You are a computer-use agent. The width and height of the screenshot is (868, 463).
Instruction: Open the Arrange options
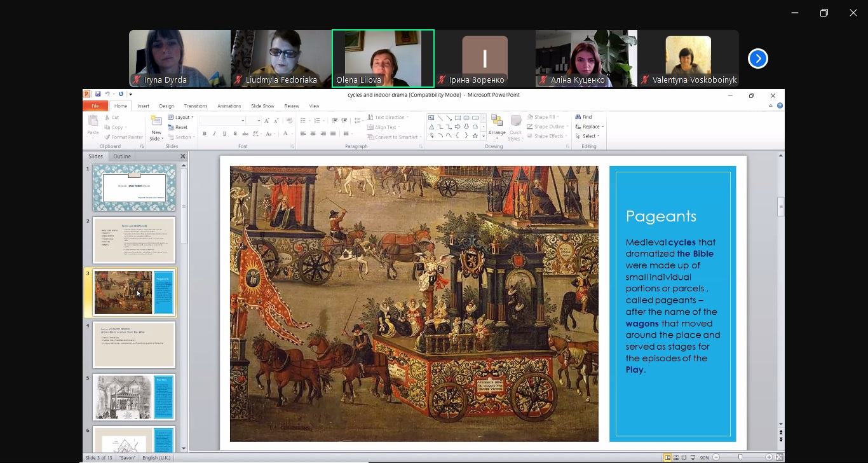[x=497, y=128]
